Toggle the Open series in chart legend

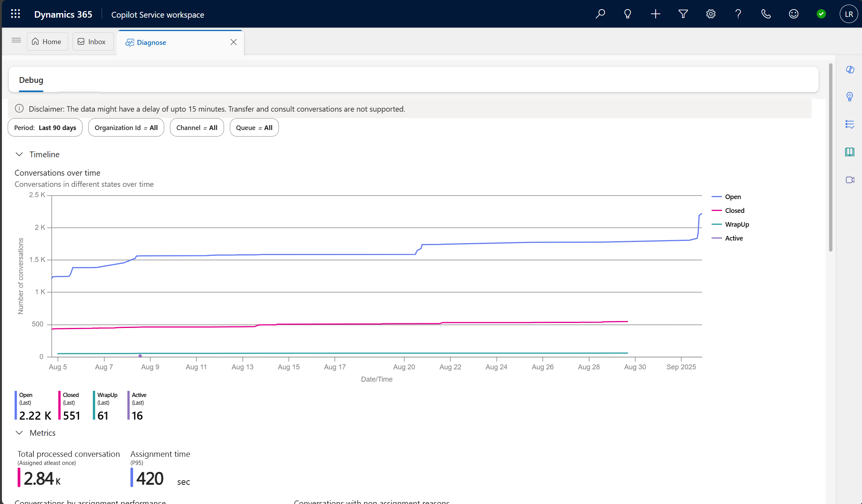[726, 197]
